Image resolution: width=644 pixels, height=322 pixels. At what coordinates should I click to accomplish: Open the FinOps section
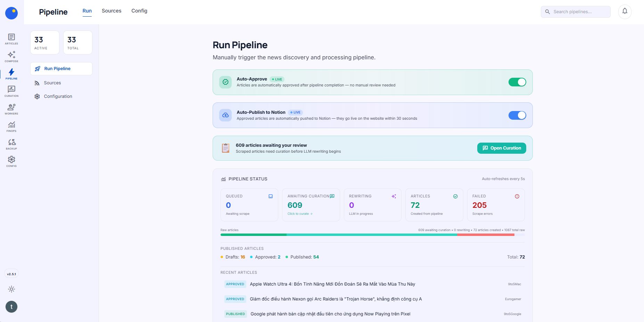[11, 126]
